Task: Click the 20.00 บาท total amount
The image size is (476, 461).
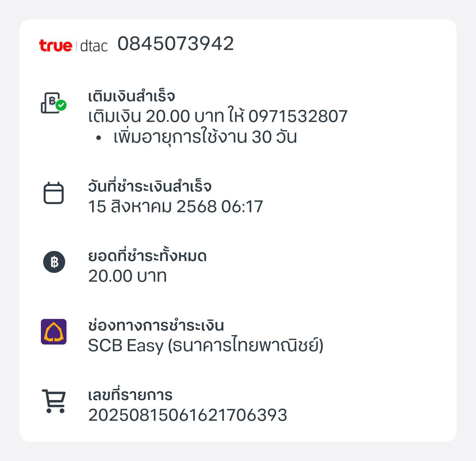Action: (128, 276)
